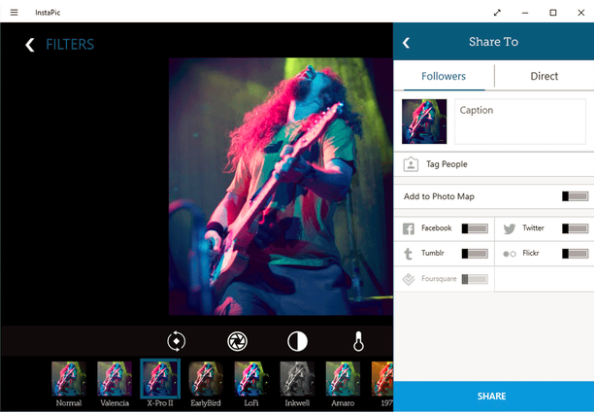Share the photo with SHARE button

coord(493,396)
